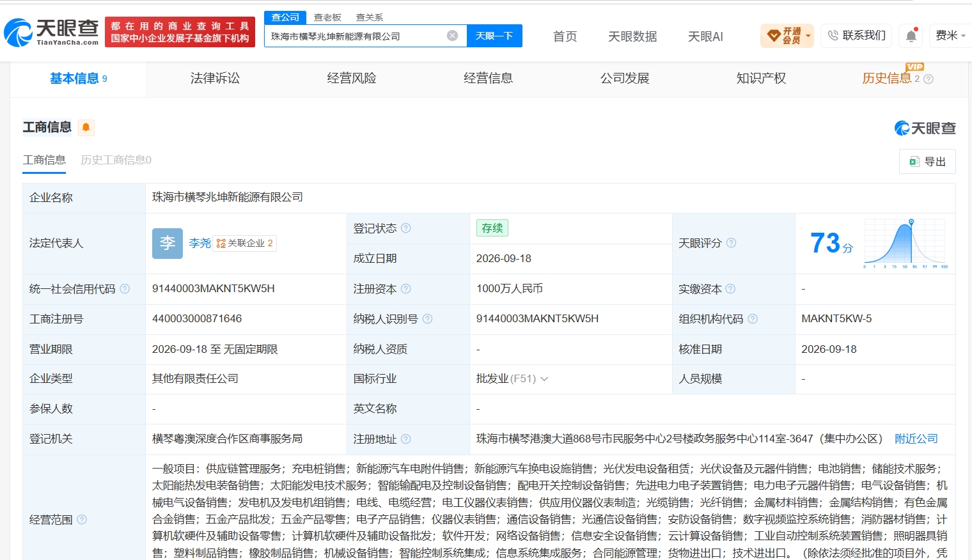
Task: Click the 附近公司 link
Action: pos(916,439)
